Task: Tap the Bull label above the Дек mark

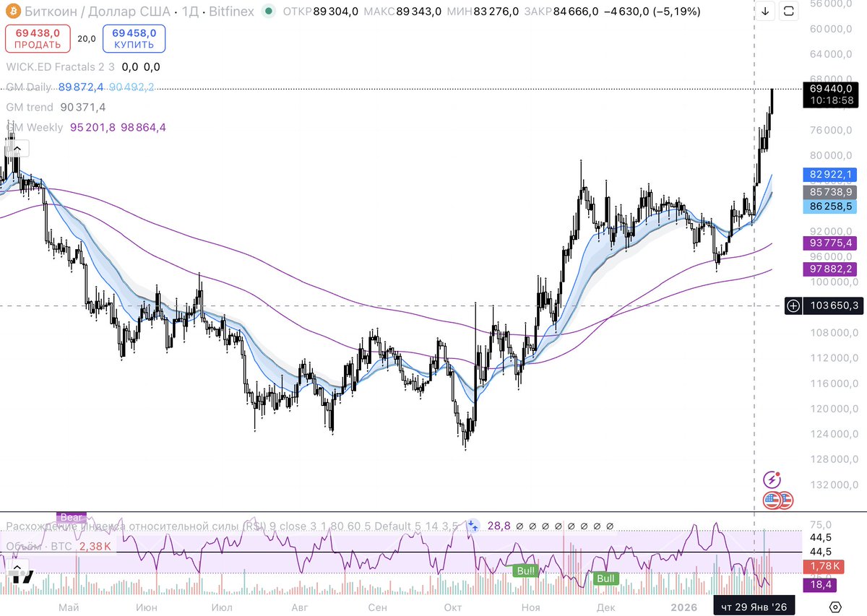Action: pos(605,578)
